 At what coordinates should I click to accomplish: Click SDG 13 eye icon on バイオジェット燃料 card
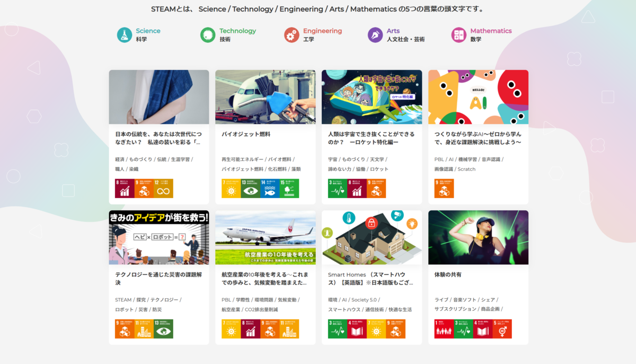(251, 189)
